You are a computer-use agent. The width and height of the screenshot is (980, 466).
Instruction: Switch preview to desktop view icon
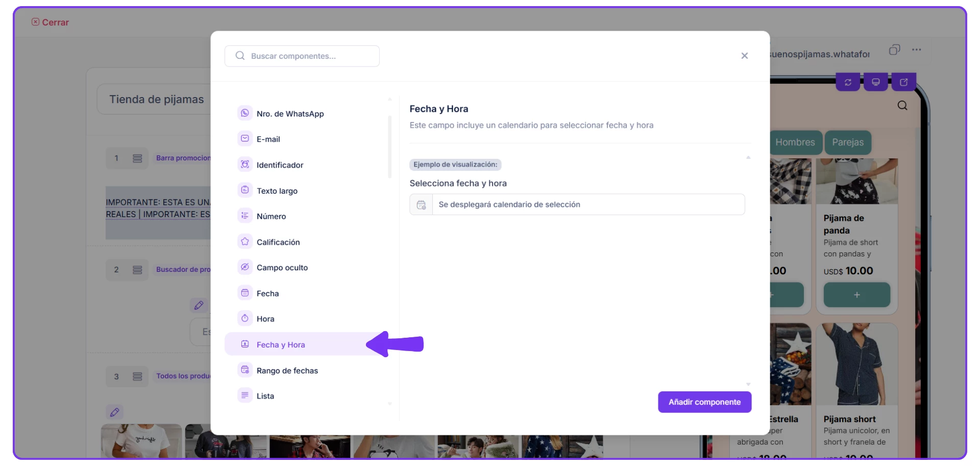875,82
